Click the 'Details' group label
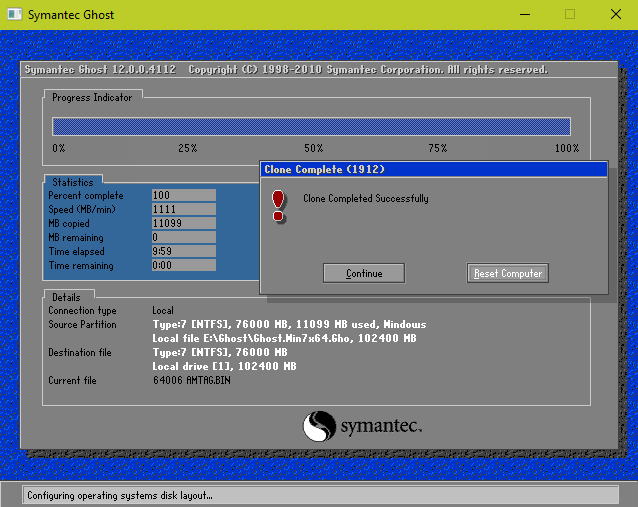Screen dimensions: 638x507 [66, 297]
